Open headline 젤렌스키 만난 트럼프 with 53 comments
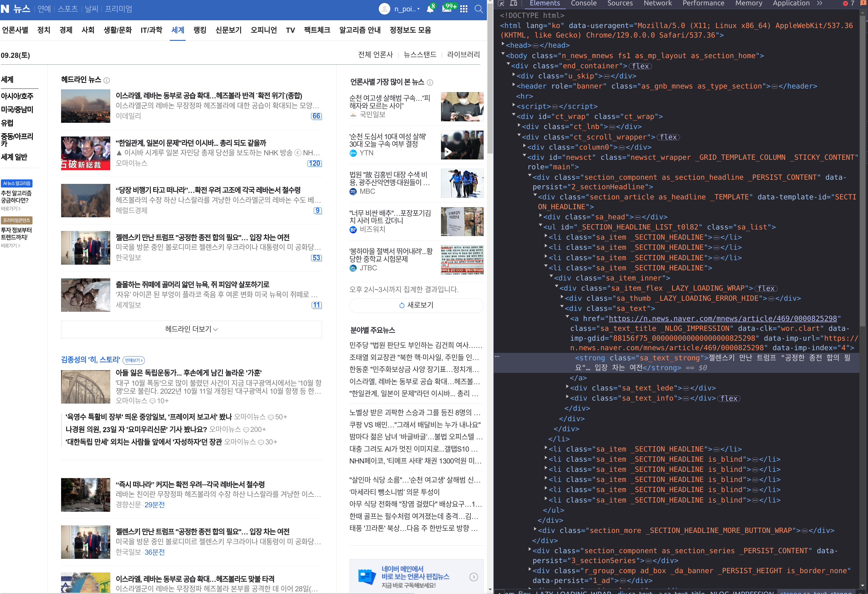 pos(202,238)
